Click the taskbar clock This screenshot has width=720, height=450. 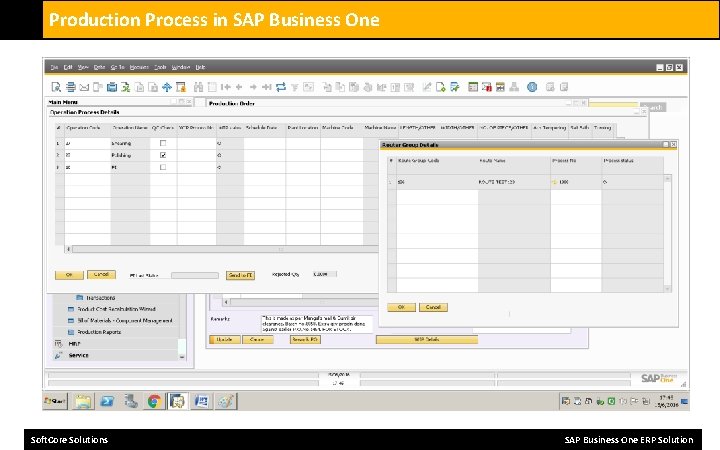pos(666,401)
